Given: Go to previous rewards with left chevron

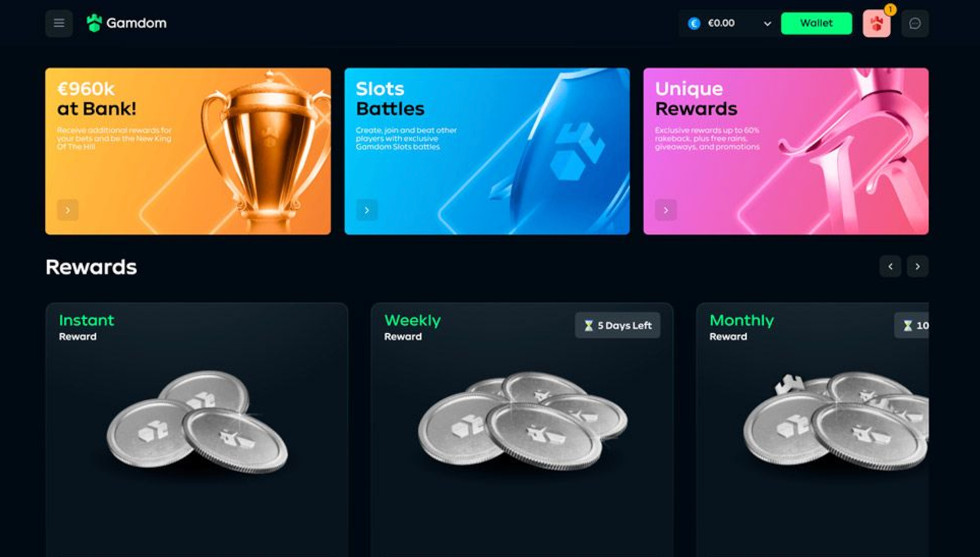Looking at the screenshot, I should (x=890, y=266).
